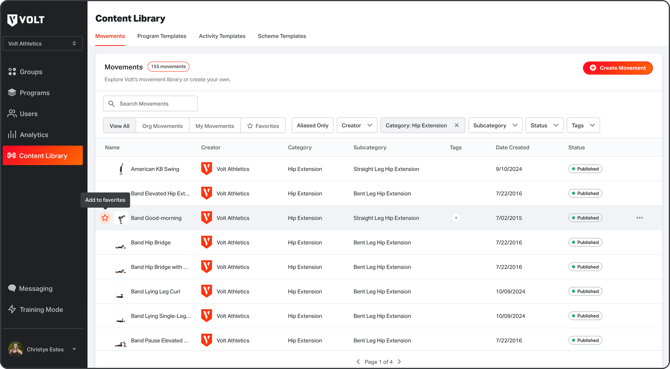
Task: Click Straight Leg Hip Extension for Band Good-morning
Action: click(x=386, y=218)
